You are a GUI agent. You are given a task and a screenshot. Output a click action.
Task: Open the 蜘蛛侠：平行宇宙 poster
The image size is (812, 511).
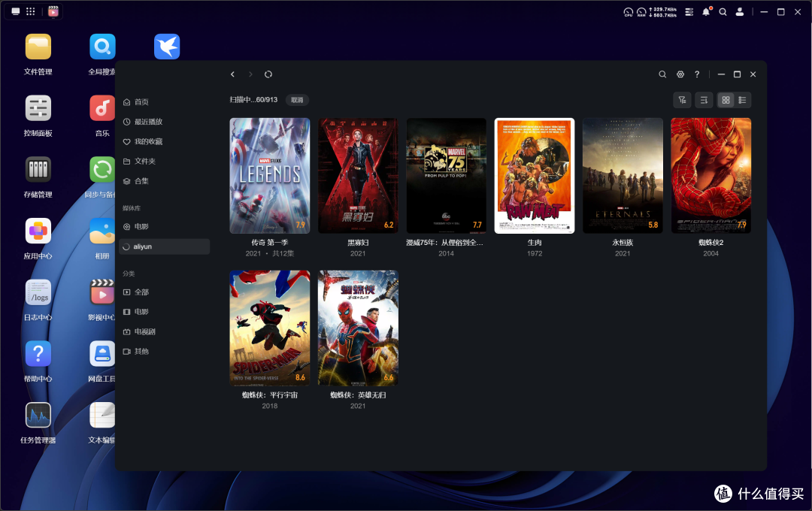[270, 328]
